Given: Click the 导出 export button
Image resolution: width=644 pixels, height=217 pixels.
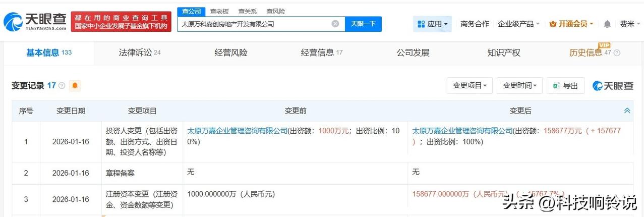Looking at the screenshot, I should pyautogui.click(x=565, y=86).
